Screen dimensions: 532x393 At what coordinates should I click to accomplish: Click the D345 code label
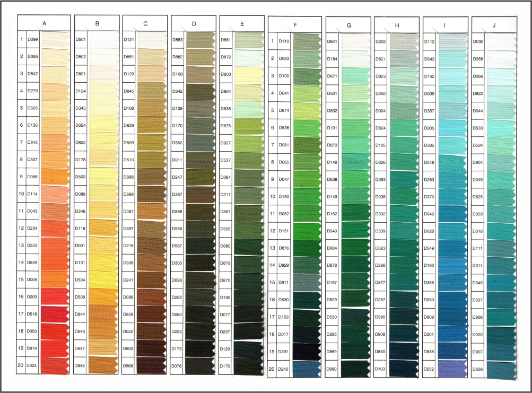tap(81, 108)
